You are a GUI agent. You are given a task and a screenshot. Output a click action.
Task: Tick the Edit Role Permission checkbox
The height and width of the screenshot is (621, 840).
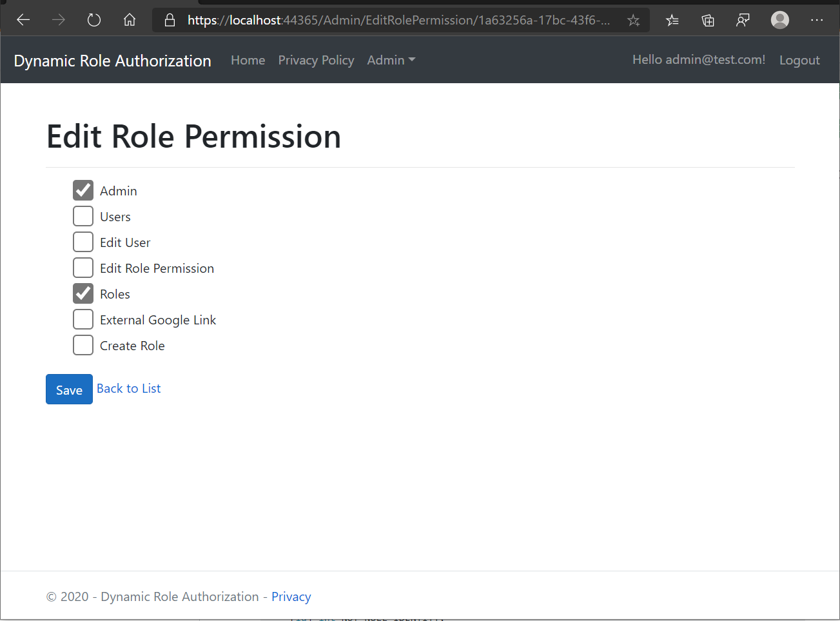tap(83, 268)
